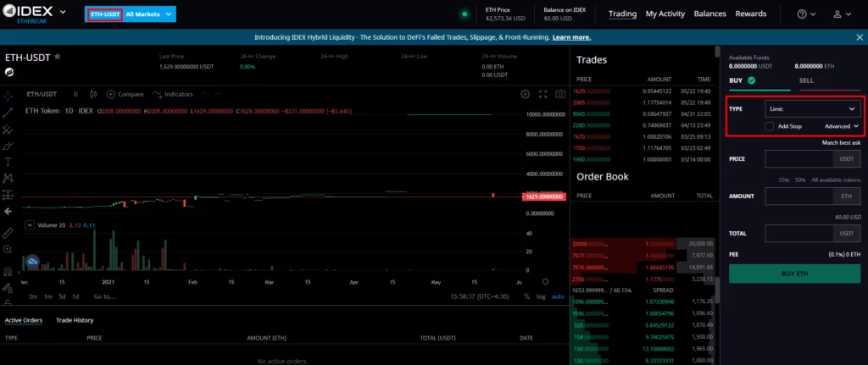Enter fullscreen chart mode
Screen dimensions: 868x365
[542, 94]
